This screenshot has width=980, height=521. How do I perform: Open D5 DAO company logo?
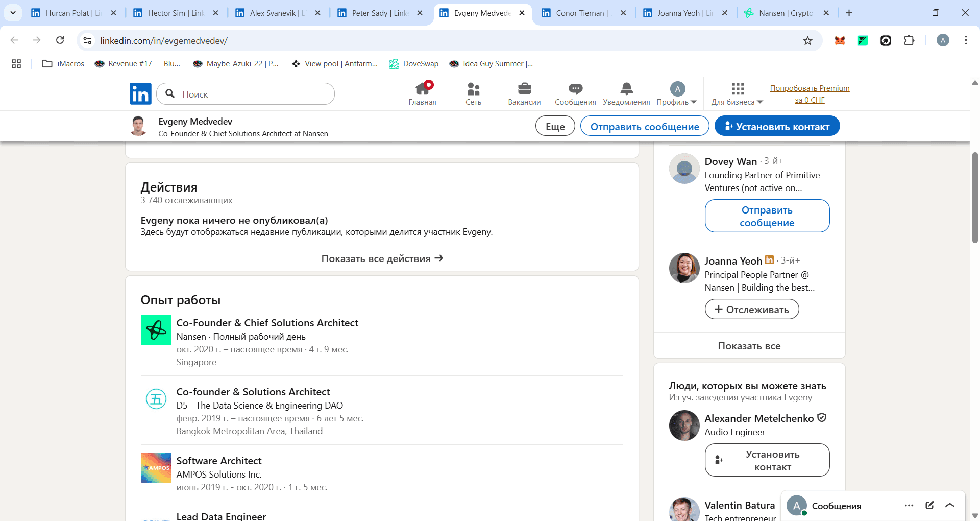[156, 399]
